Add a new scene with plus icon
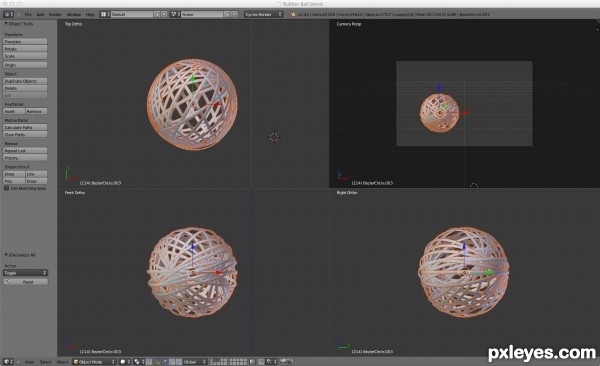 click(227, 14)
